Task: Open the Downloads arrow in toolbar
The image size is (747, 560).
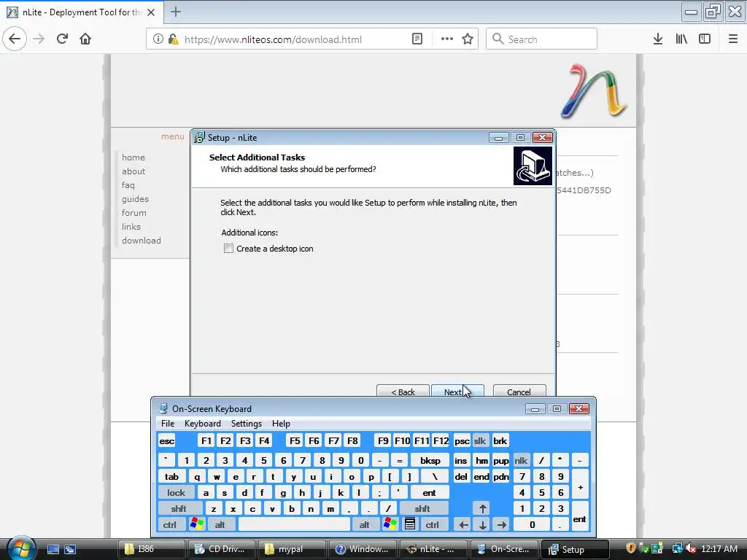Action: 658,39
